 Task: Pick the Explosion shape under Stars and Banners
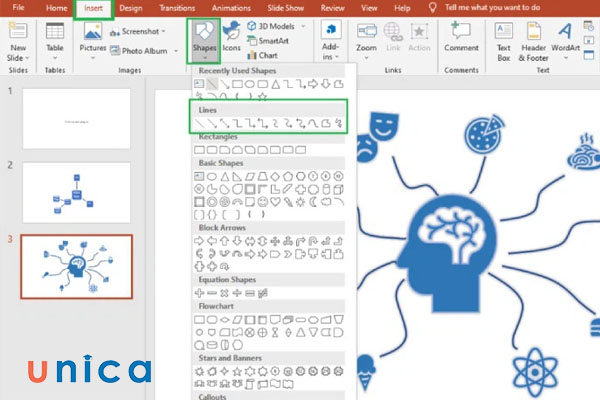[199, 371]
